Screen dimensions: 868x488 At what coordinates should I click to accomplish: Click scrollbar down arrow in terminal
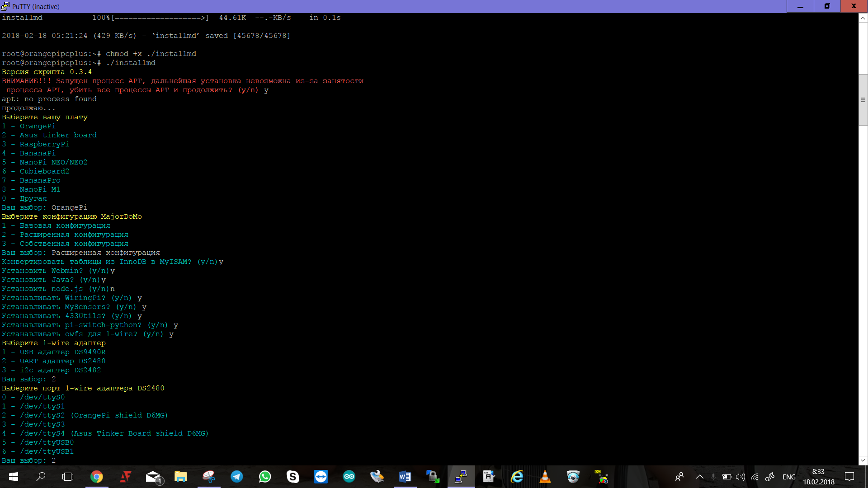pyautogui.click(x=863, y=460)
